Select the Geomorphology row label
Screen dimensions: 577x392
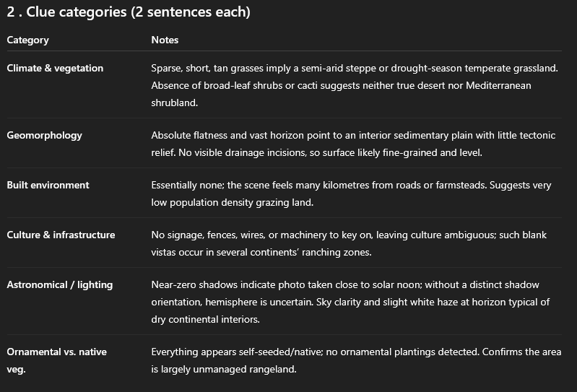pyautogui.click(x=44, y=135)
